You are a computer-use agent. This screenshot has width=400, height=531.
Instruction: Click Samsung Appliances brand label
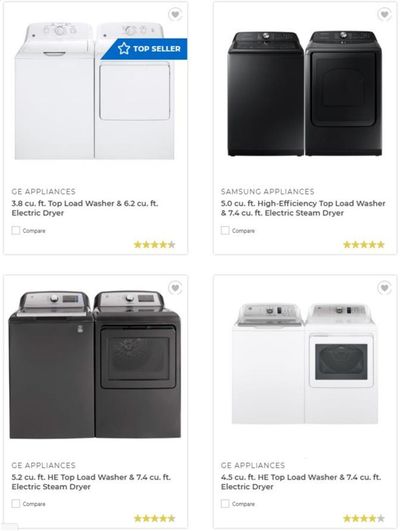[x=268, y=192]
